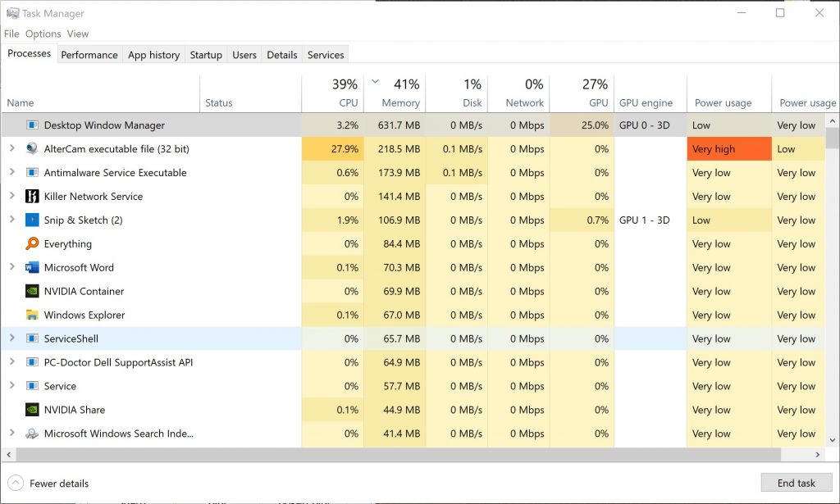Click the horizontal scrollbar right arrow
This screenshot has height=504, width=840.
point(818,455)
